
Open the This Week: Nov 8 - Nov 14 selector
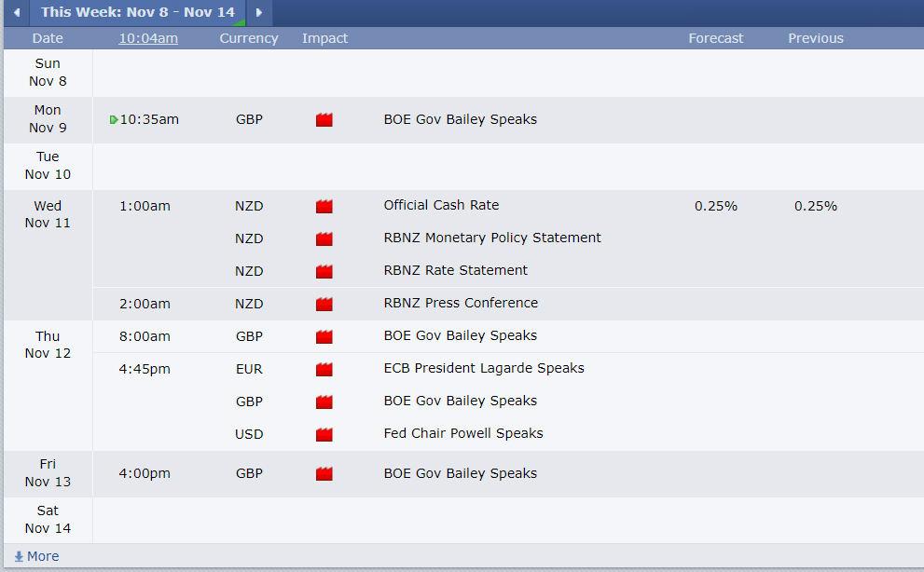tap(138, 12)
